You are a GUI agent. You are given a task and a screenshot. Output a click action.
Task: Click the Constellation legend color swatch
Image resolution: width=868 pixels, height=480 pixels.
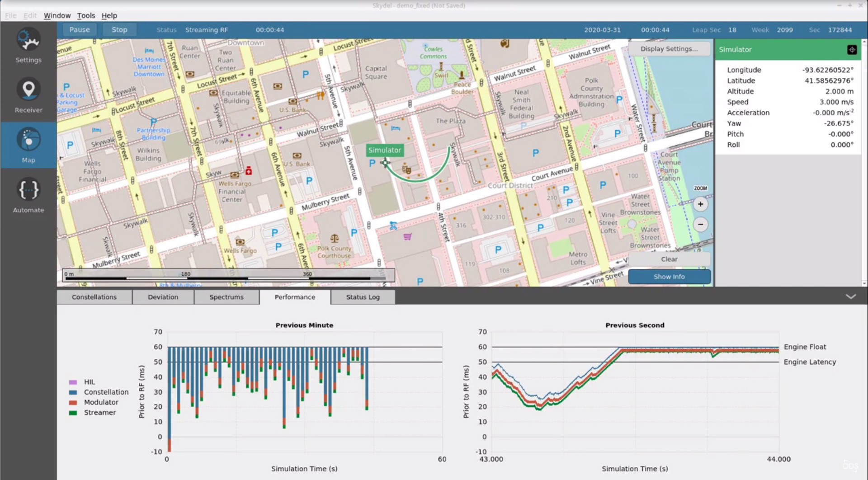(73, 392)
